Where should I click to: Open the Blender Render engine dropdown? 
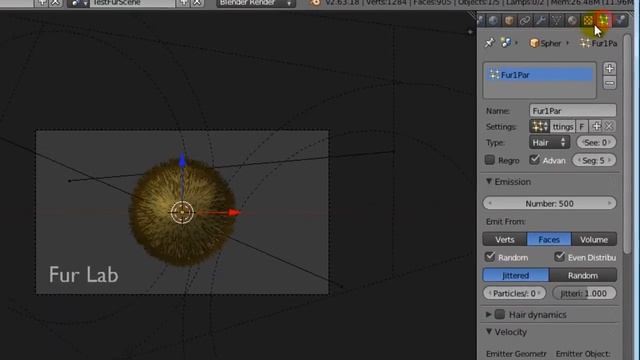pyautogui.click(x=256, y=3)
